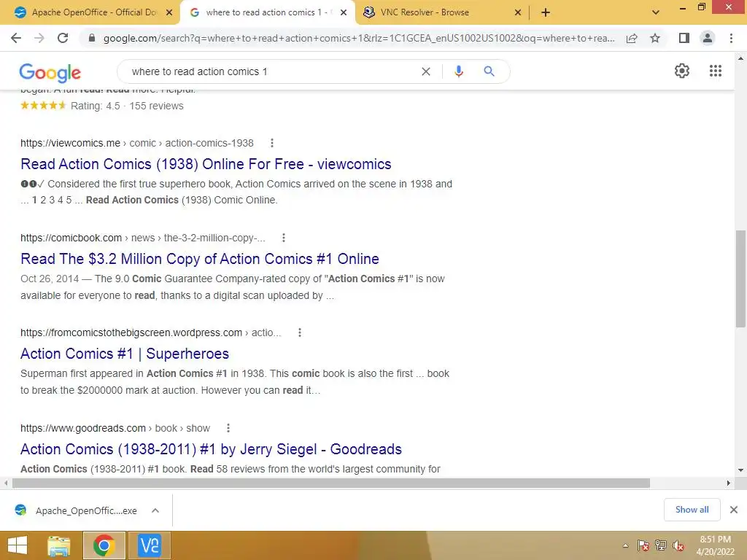747x560 pixels.
Task: Open Read Action Comics (1938) viewcomics link
Action: pyautogui.click(x=206, y=164)
